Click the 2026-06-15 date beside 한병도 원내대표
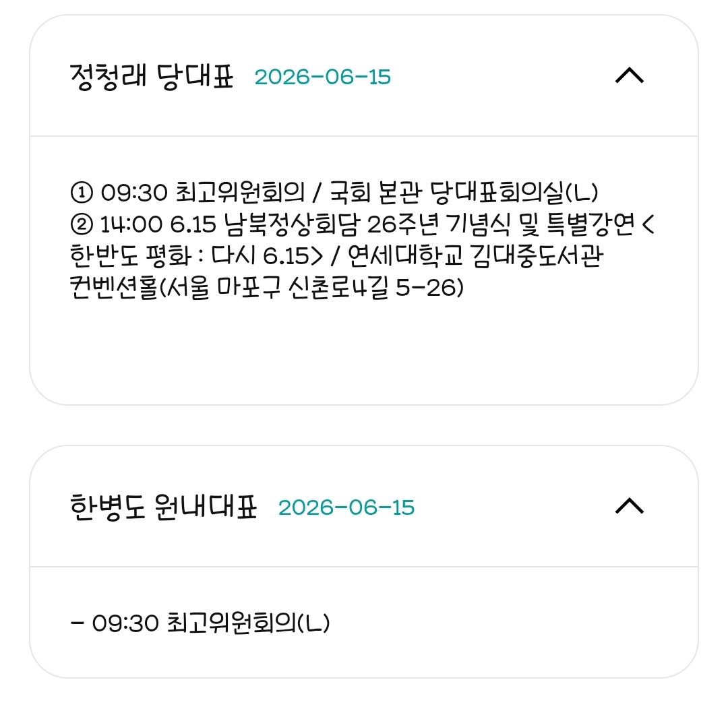This screenshot has width=728, height=715. tap(346, 507)
